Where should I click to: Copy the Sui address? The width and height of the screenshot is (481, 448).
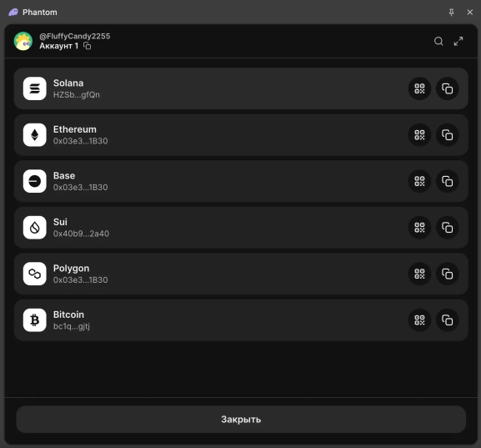448,228
